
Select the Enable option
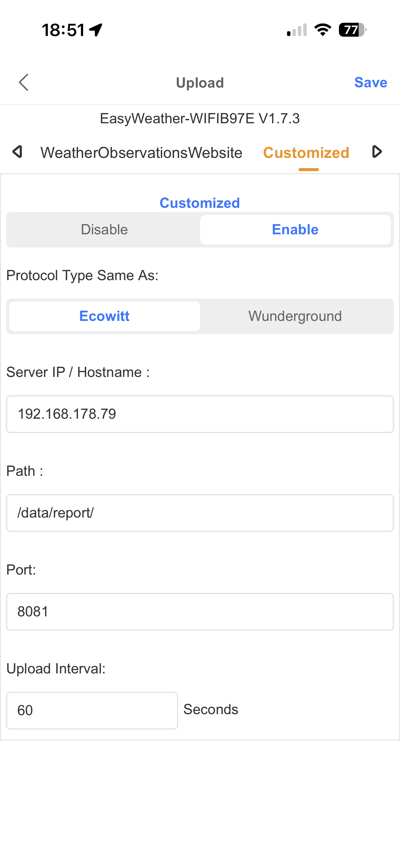coord(295,230)
